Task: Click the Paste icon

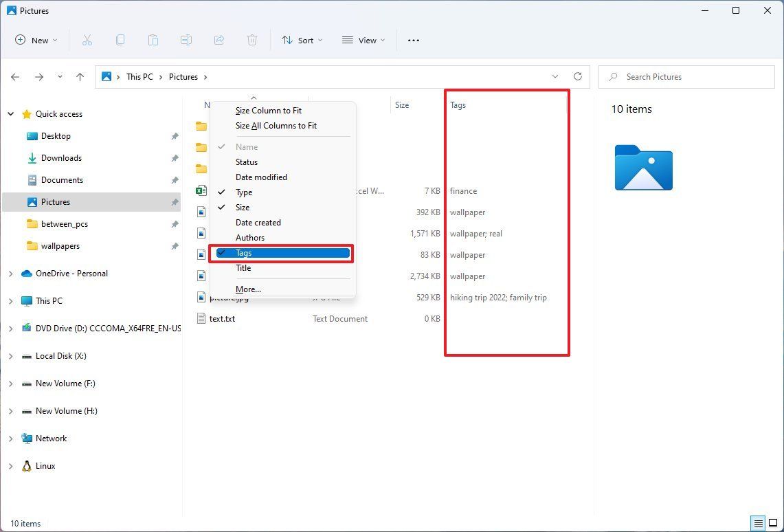Action: (x=153, y=40)
